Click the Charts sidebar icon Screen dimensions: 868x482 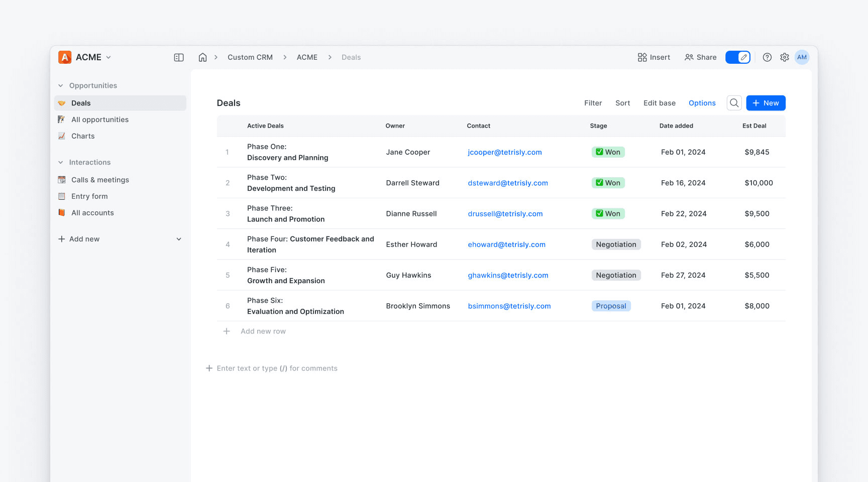[62, 136]
